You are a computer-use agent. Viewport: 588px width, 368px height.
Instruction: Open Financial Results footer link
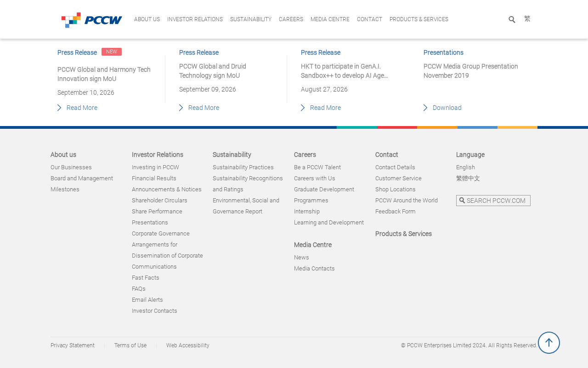tap(154, 178)
